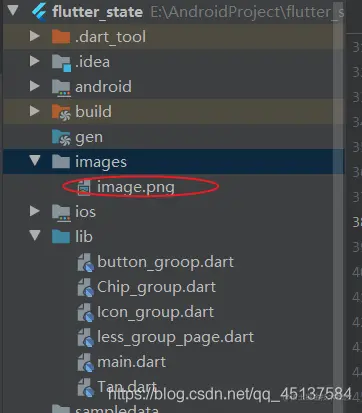This screenshot has height=413, width=362.
Task: Open Icon_group.dart file name
Action: (155, 312)
